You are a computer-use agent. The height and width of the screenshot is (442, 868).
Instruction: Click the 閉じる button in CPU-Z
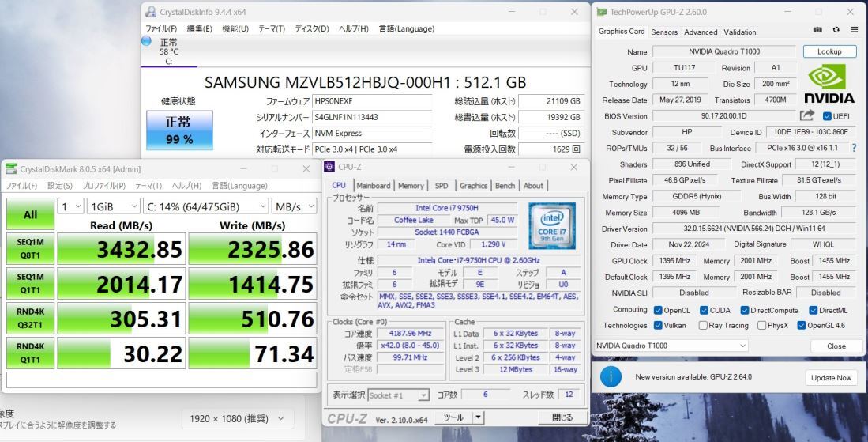pyautogui.click(x=562, y=417)
